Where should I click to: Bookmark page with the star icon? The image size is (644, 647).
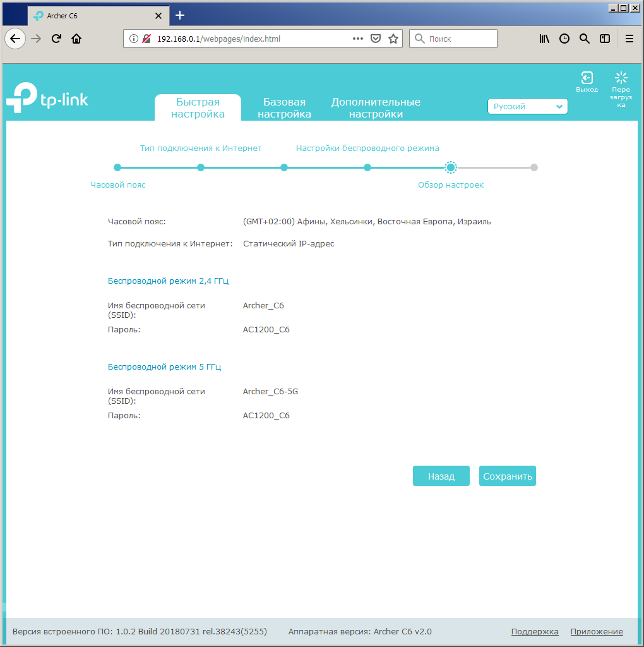pos(393,39)
